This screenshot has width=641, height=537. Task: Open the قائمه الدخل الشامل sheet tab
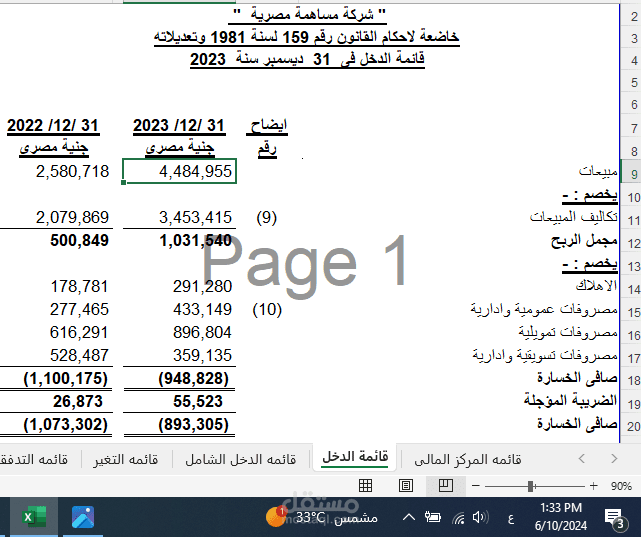pos(240,460)
